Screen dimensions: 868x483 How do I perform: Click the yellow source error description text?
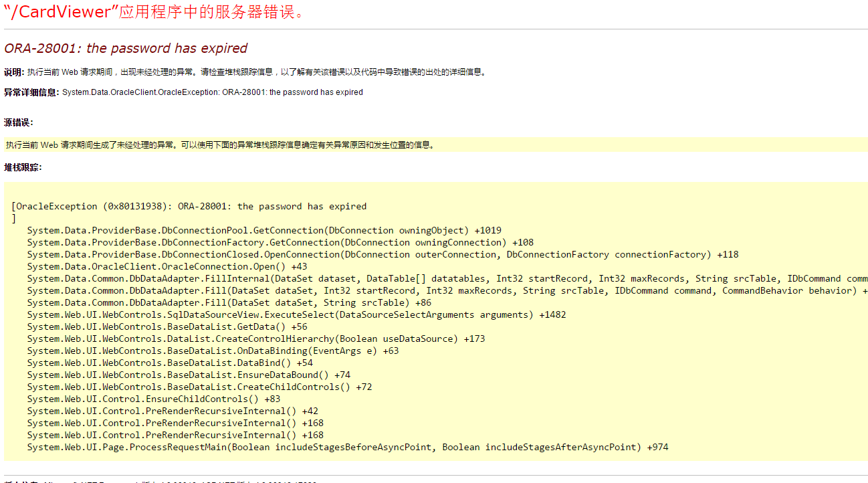(221, 144)
